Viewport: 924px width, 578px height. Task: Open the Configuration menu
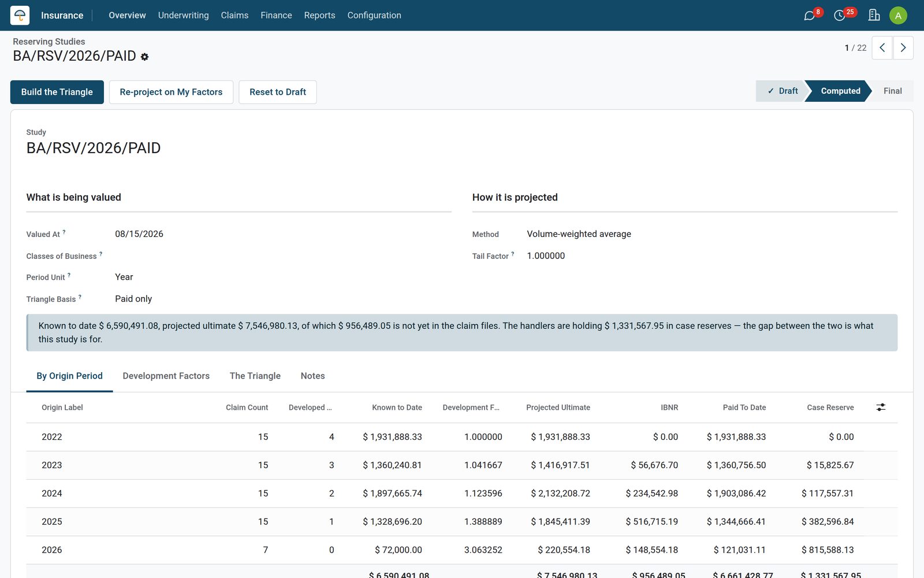point(374,15)
